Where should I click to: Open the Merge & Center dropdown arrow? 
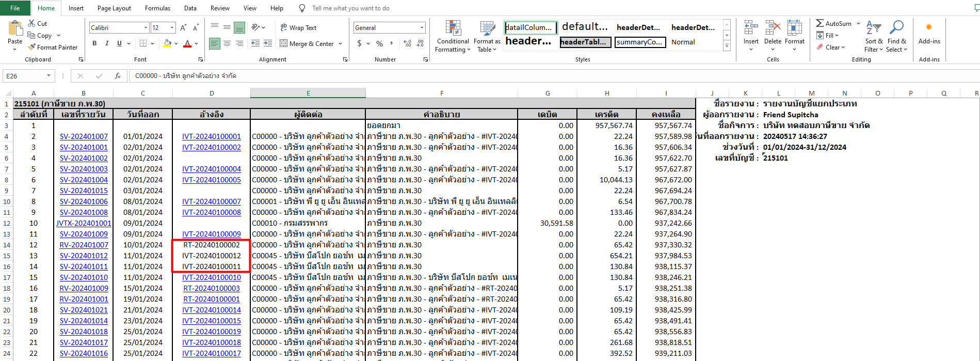point(341,43)
